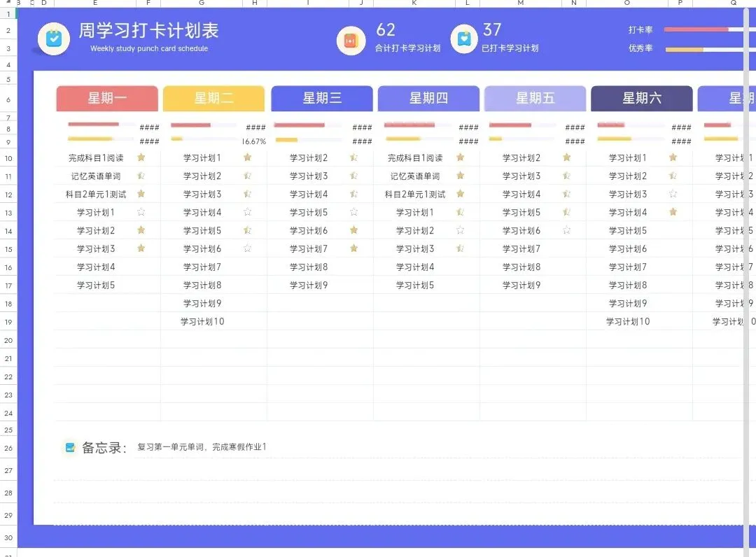The height and width of the screenshot is (557, 756).
Task: Click 学习计划9 cell under 星期三
Action: (x=309, y=285)
